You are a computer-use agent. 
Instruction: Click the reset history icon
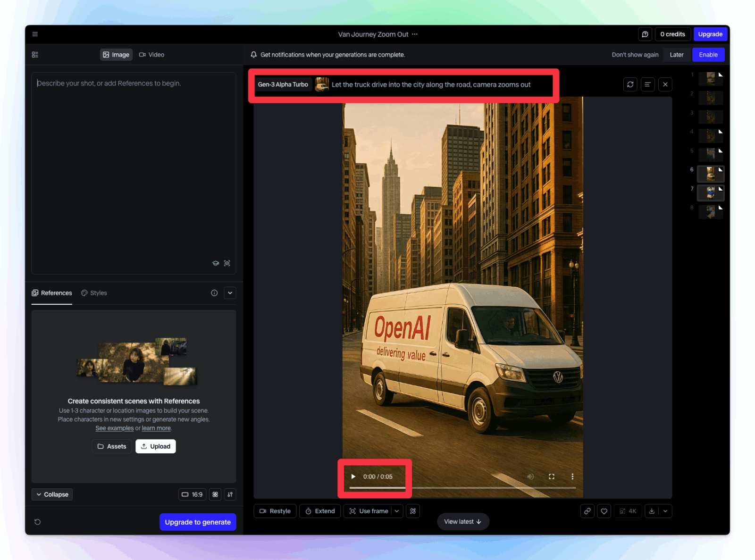[38, 522]
